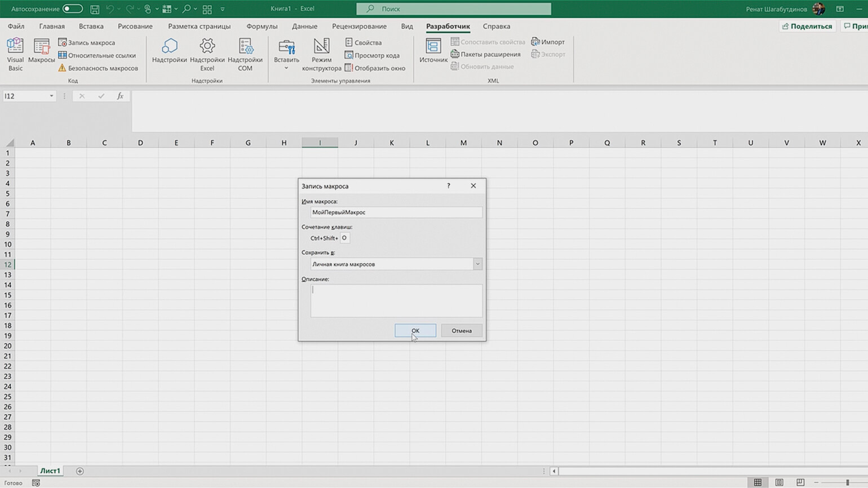The width and height of the screenshot is (868, 488).
Task: Click the Insert Function fx icon
Action: pyautogui.click(x=120, y=96)
